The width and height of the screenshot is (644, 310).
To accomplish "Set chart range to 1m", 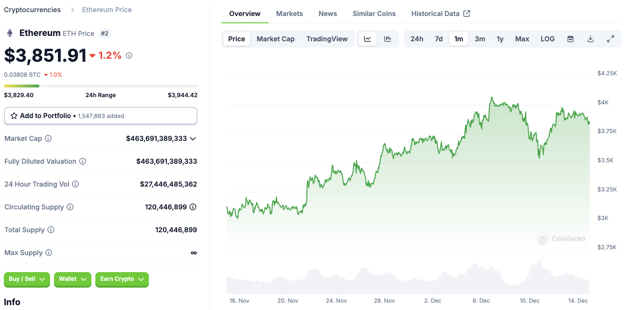I will [459, 39].
